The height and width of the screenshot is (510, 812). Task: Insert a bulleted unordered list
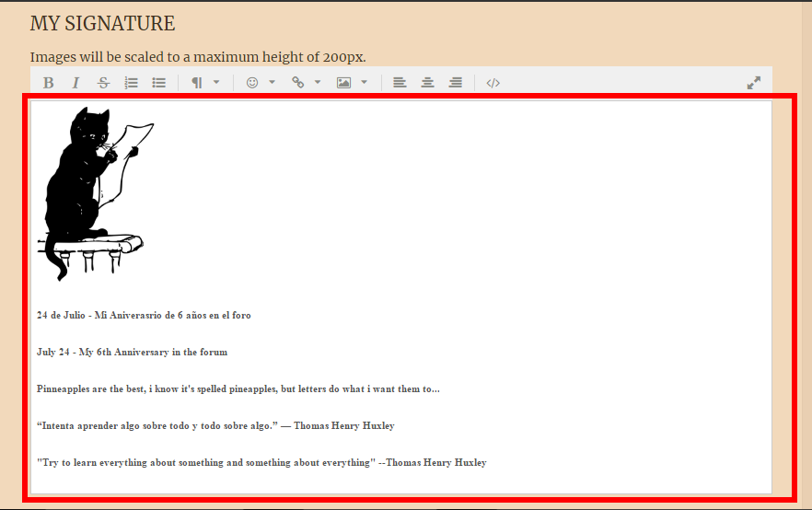[x=159, y=83]
